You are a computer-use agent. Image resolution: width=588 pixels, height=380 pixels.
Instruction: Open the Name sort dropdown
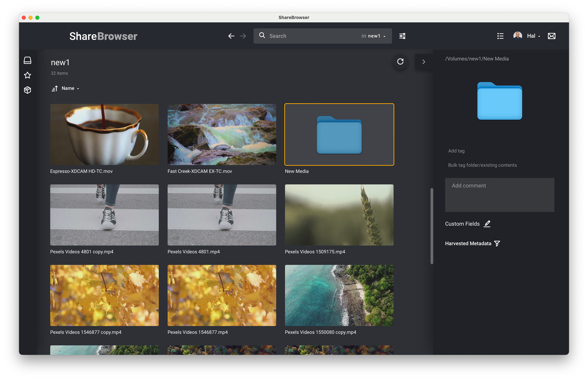pos(70,88)
